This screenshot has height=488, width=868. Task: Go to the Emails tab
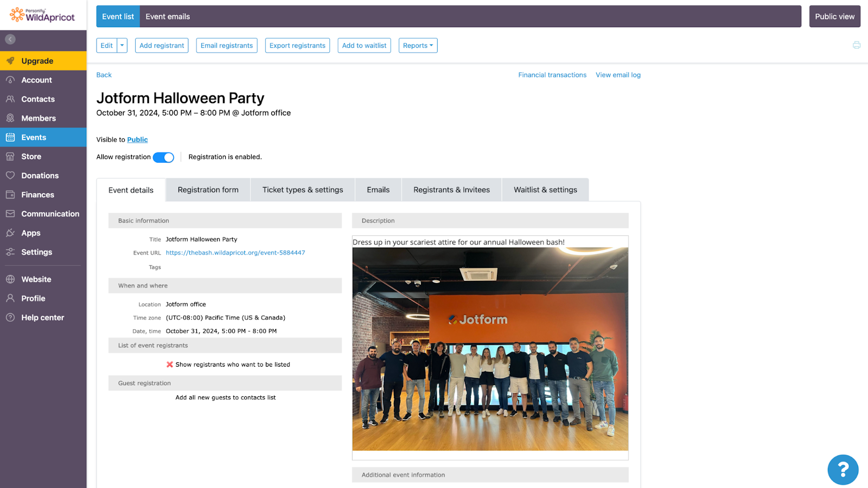378,190
